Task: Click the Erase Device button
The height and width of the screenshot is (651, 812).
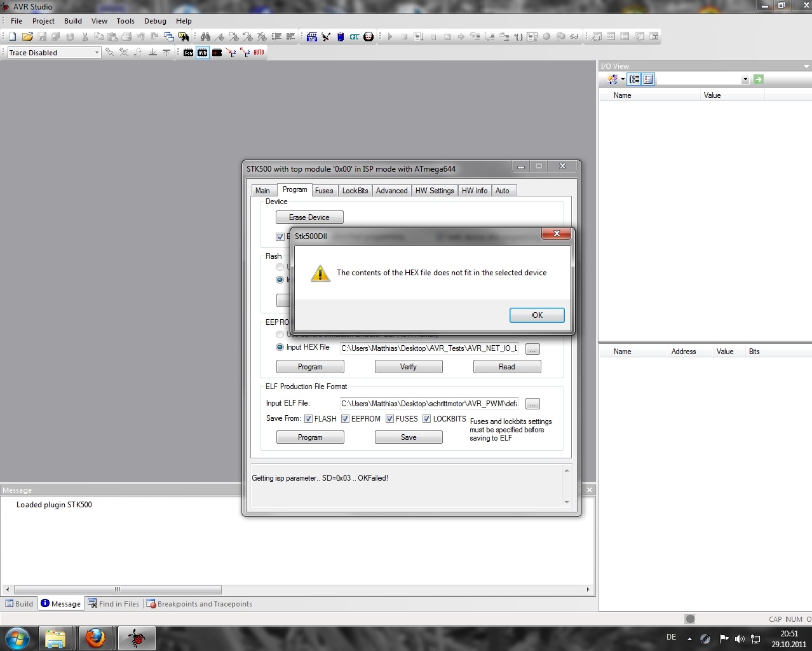Action: [x=309, y=217]
